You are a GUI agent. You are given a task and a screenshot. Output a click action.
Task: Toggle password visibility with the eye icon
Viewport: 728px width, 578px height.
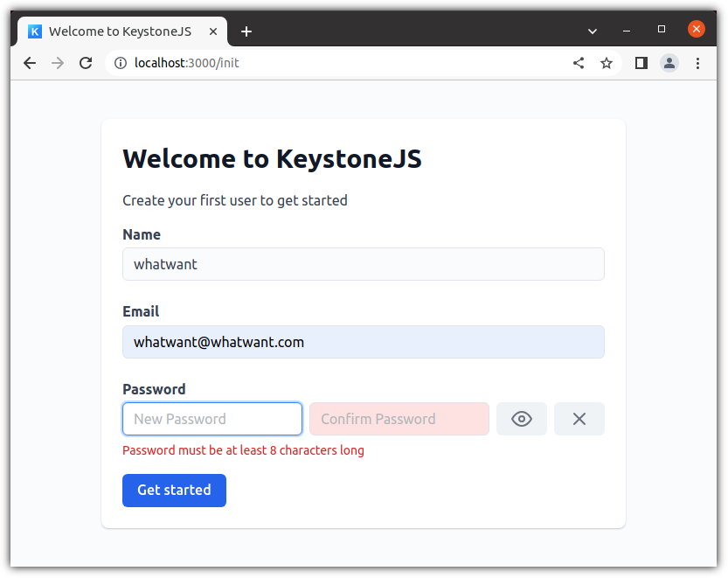(x=522, y=419)
